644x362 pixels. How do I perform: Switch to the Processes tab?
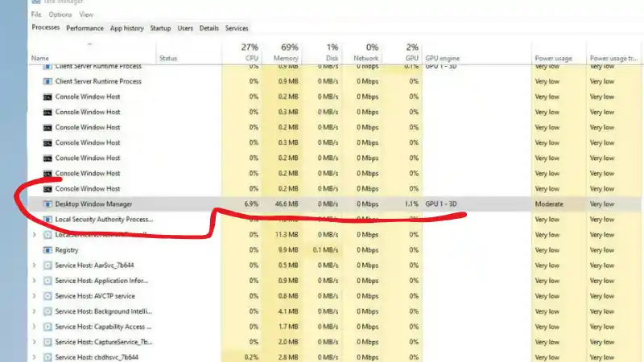tap(46, 27)
